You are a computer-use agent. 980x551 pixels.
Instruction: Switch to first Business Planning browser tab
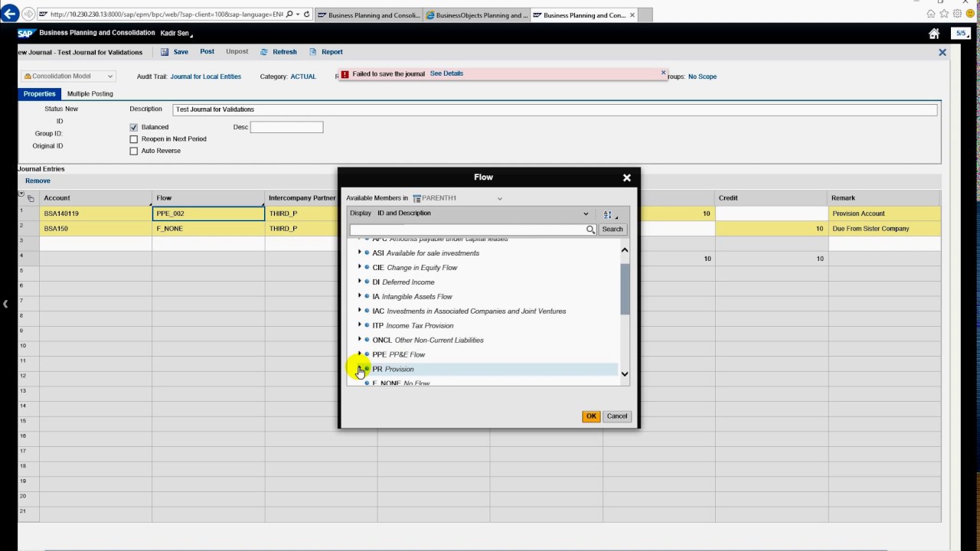tap(367, 15)
